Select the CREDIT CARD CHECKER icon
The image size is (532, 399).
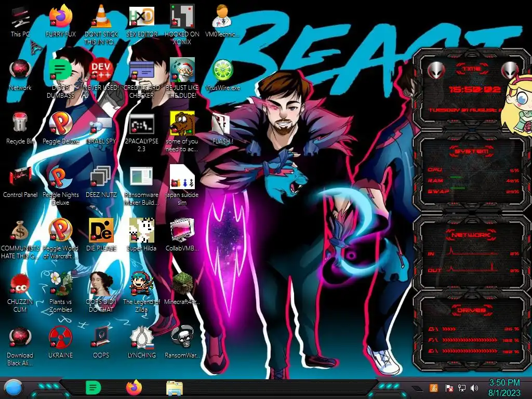pos(141,78)
